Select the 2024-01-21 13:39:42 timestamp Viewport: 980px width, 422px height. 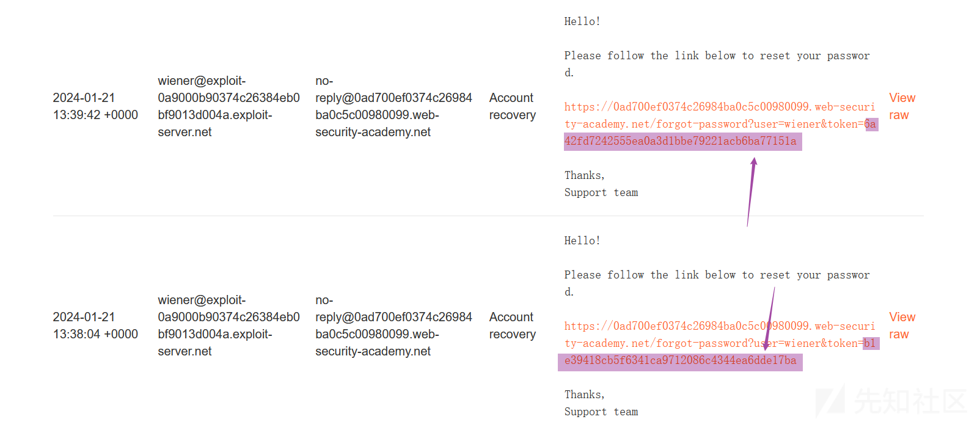coord(95,106)
